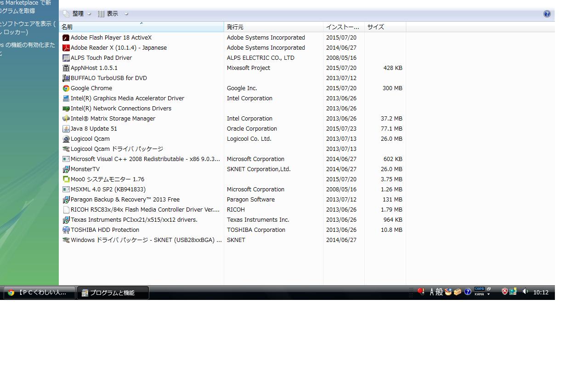Click the Microsoft Visual C++ 2008 Redistributable icon
The height and width of the screenshot is (368, 588).
pyautogui.click(x=66, y=159)
